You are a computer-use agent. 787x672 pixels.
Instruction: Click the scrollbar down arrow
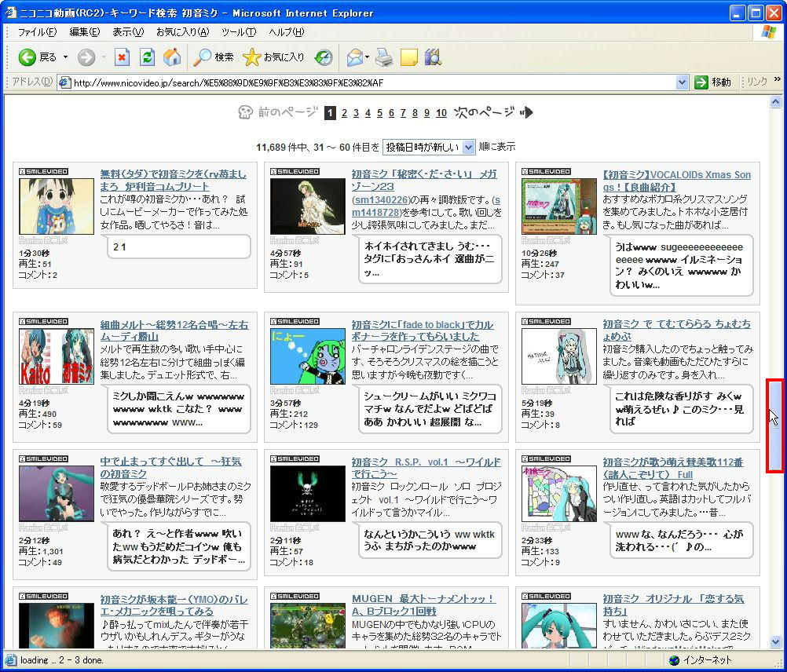pos(775,642)
